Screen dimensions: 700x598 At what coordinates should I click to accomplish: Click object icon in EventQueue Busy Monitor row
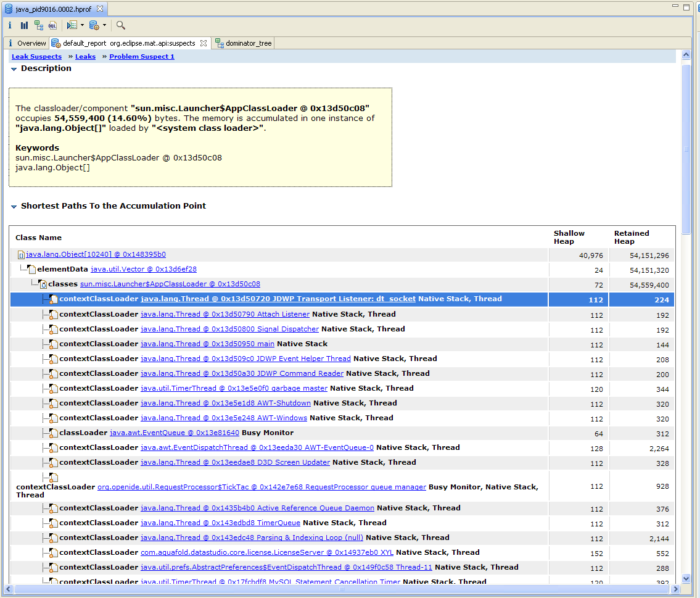(x=54, y=433)
